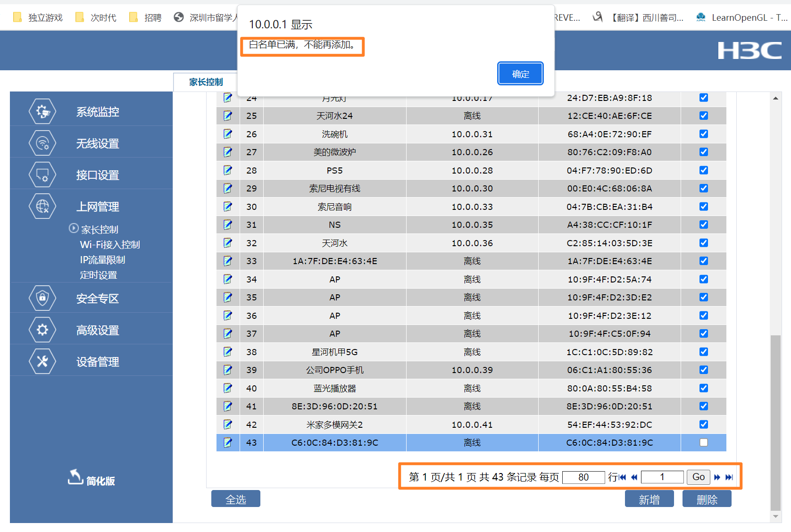
Task: Uncheck the checkbox for row 25 天河水24
Action: coord(704,116)
